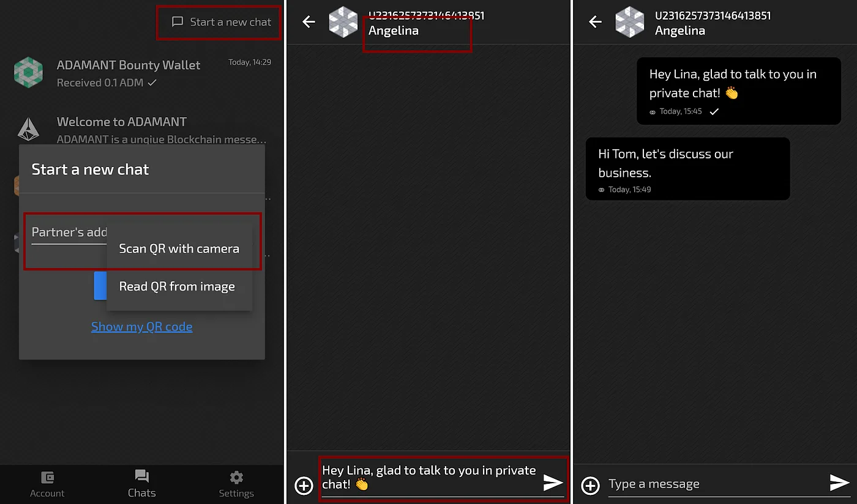Click the Angelina name above the sent messages

[x=680, y=31]
